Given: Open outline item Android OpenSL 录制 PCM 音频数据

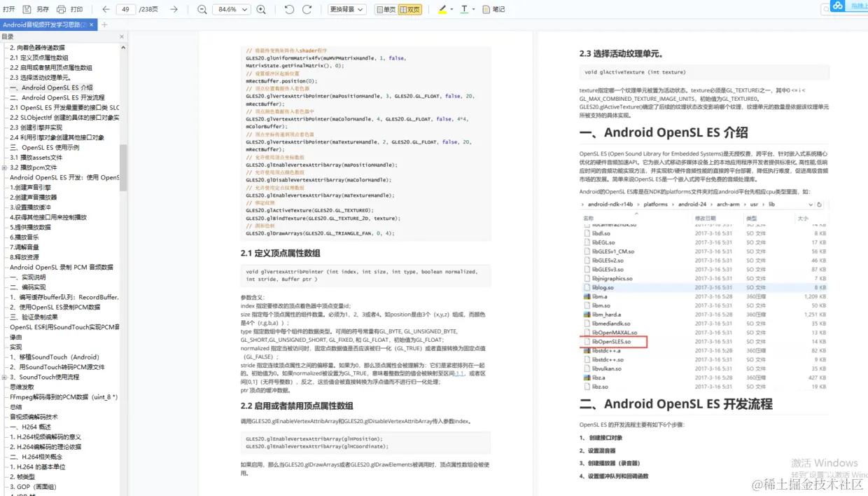Looking at the screenshot, I should pyautogui.click(x=61, y=267).
